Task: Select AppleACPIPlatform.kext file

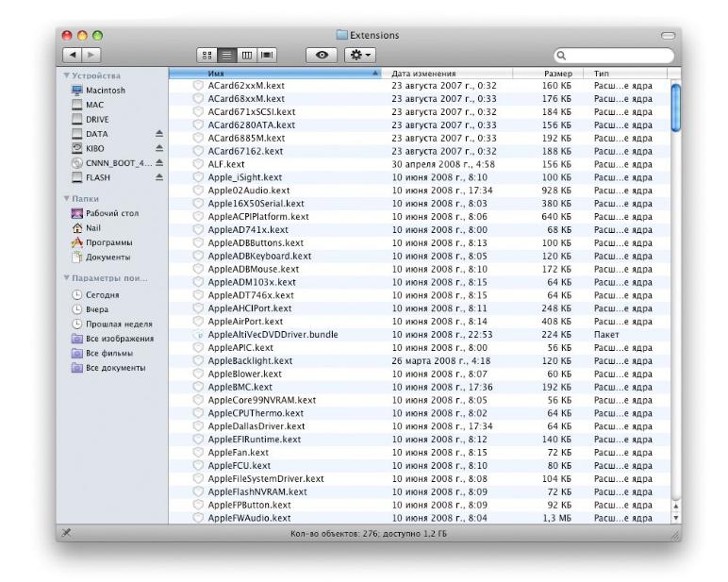Action: point(420,216)
